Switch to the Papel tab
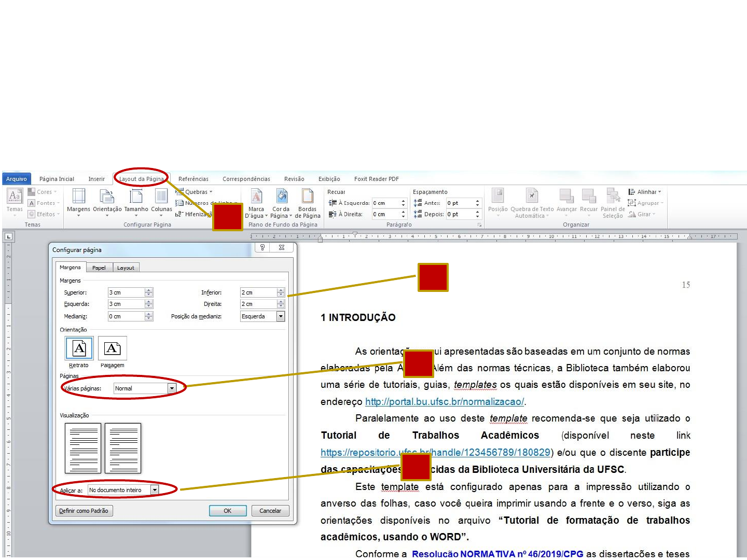Screen dimensions: 747x560 pos(99,268)
